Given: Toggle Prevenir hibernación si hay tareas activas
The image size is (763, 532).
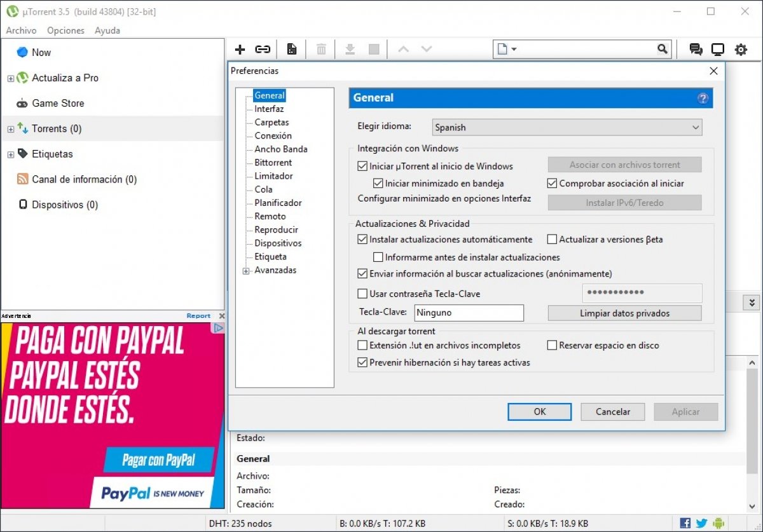Looking at the screenshot, I should (362, 362).
